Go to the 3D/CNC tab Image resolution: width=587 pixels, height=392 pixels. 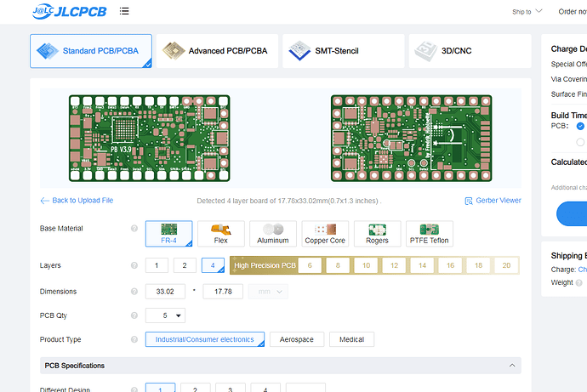point(470,51)
